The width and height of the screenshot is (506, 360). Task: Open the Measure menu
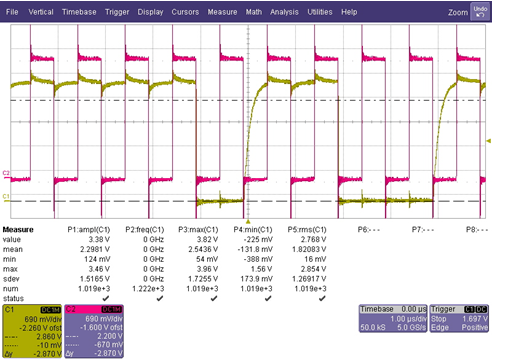tap(222, 12)
